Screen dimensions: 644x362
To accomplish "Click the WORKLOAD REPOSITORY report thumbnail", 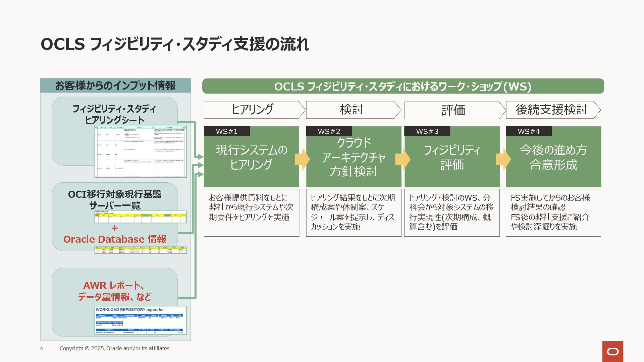I will coord(141,320).
